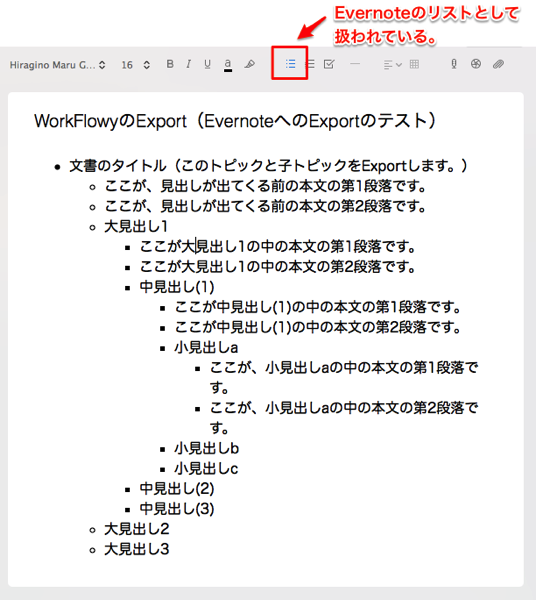Toggle the numbered list button

coord(311,64)
